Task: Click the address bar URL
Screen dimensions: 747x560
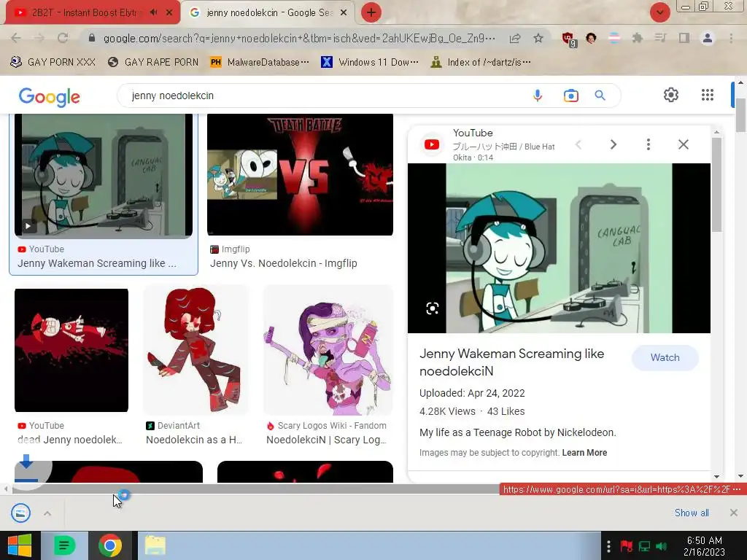Action: (x=298, y=38)
